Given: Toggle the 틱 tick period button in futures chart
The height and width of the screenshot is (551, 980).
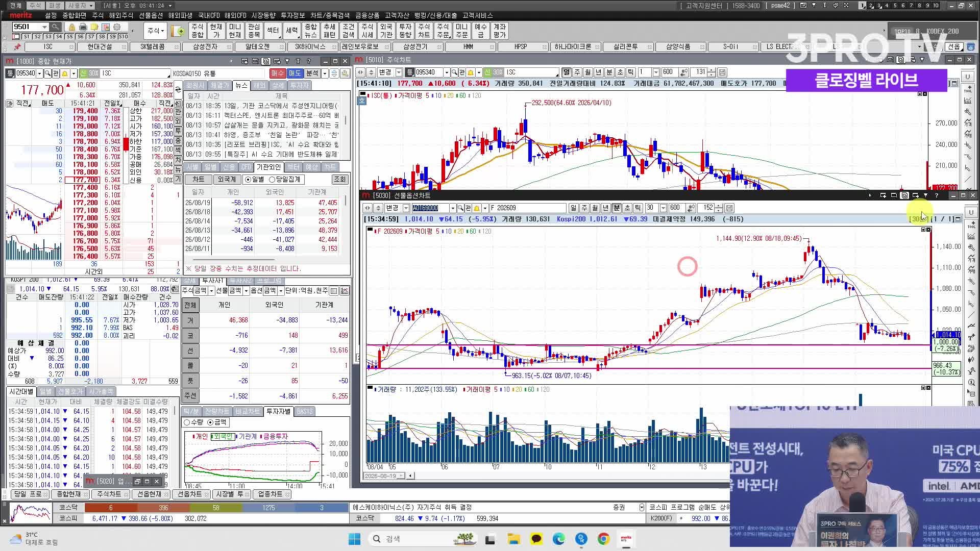Looking at the screenshot, I should 638,208.
